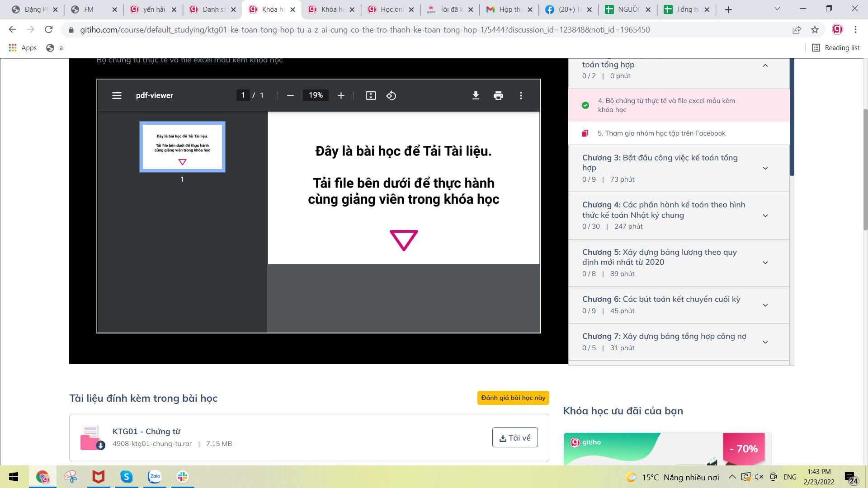Image resolution: width=868 pixels, height=488 pixels.
Task: Share this page icon in address bar
Action: (x=797, y=29)
